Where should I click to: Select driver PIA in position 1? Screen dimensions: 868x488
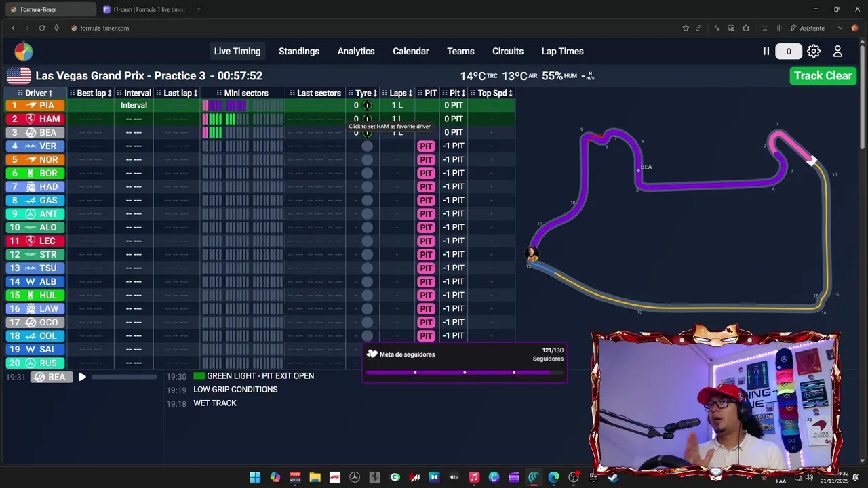pyautogui.click(x=35, y=105)
